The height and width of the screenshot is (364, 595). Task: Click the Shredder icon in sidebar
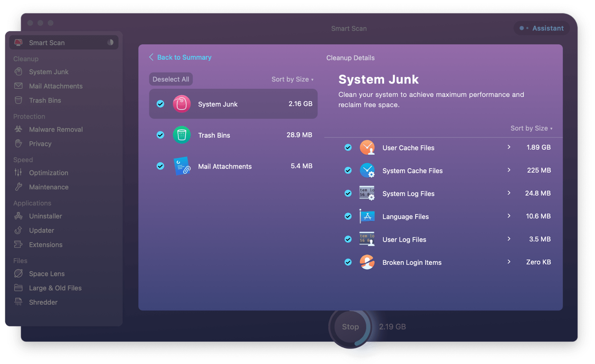[x=18, y=302]
